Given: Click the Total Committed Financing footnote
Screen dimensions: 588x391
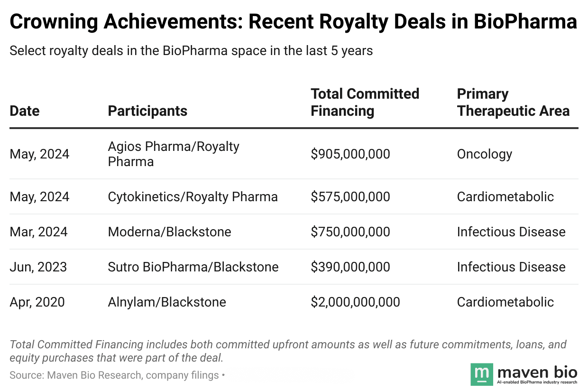Looking at the screenshot, I should 288,350.
